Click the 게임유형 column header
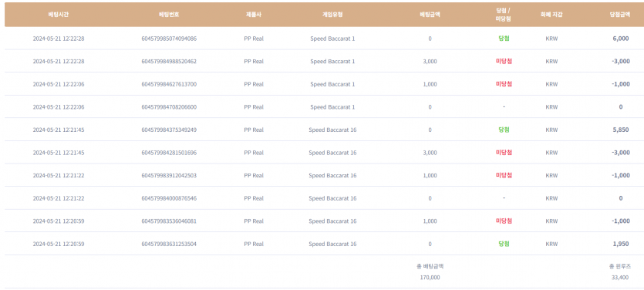644x290 pixels. [332, 15]
